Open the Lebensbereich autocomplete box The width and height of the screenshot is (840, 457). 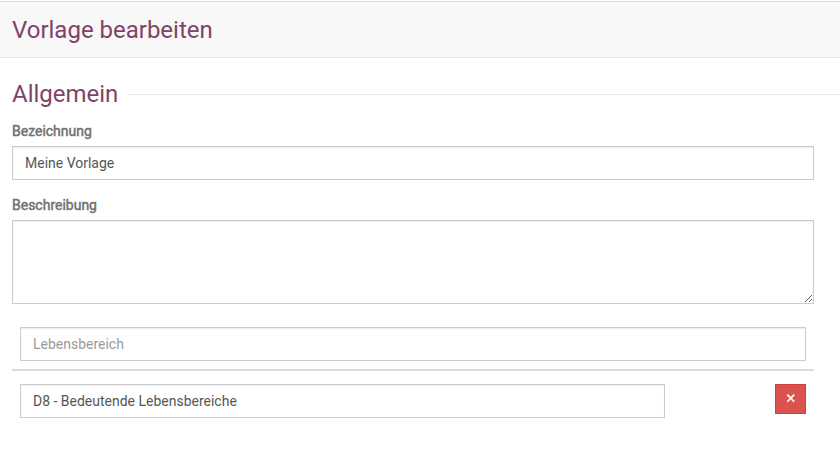[412, 344]
